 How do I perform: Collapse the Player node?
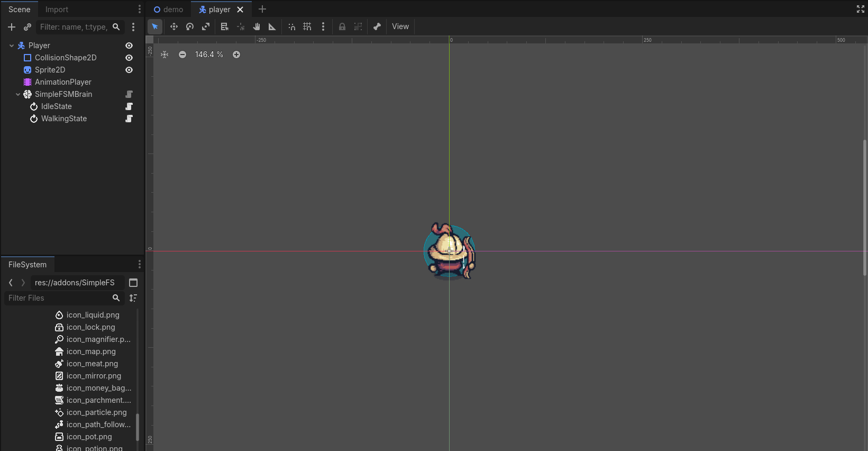[x=12, y=46]
